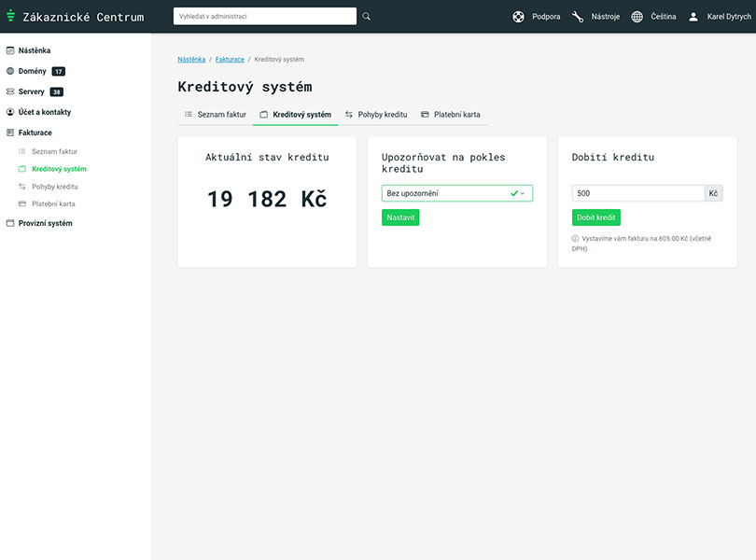Click the card icon in Platební karta tab
The height and width of the screenshot is (560, 756).
[425, 114]
